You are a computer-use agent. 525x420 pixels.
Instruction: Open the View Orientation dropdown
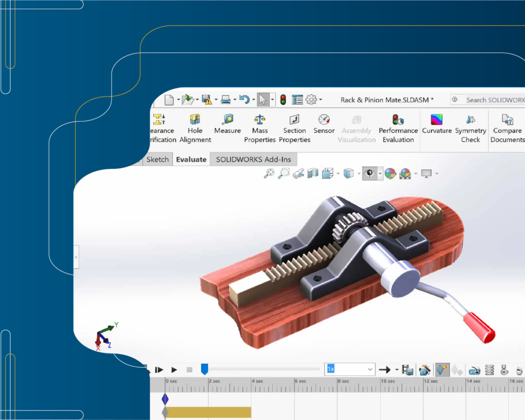pos(336,173)
